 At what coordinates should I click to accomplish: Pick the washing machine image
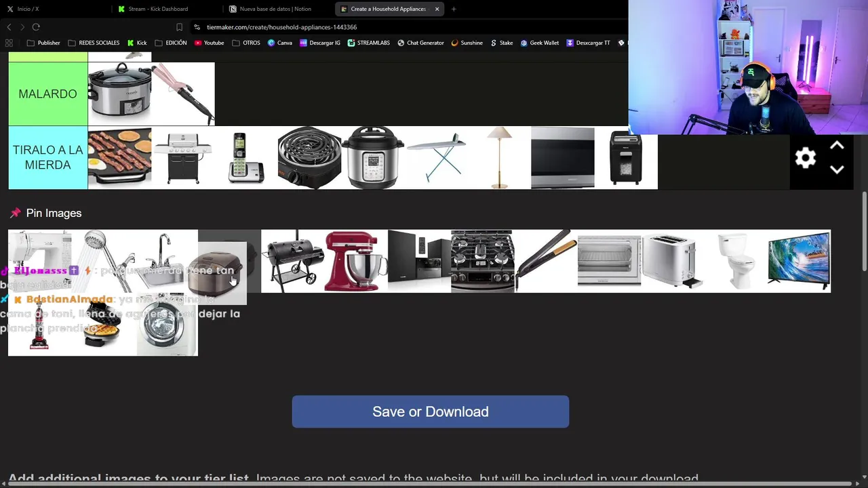166,325
